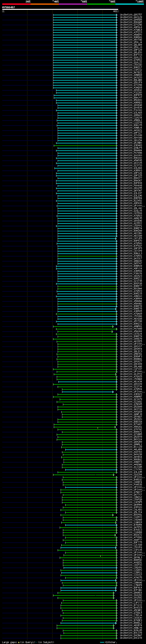Select hit UniRef100_Q76MX2

point(131,60)
